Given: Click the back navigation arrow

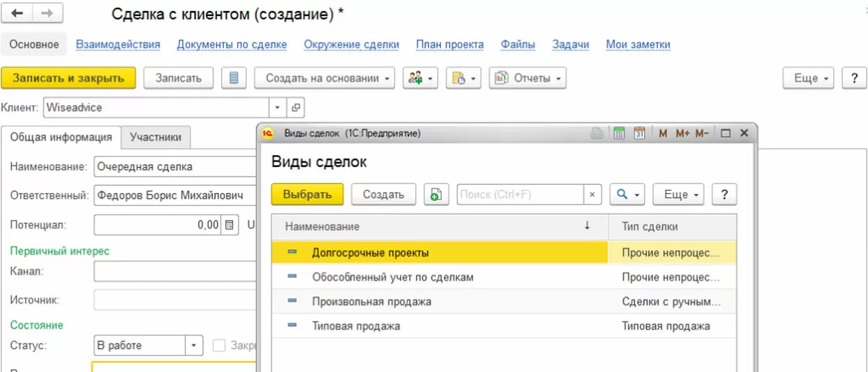Looking at the screenshot, I should pos(18,13).
